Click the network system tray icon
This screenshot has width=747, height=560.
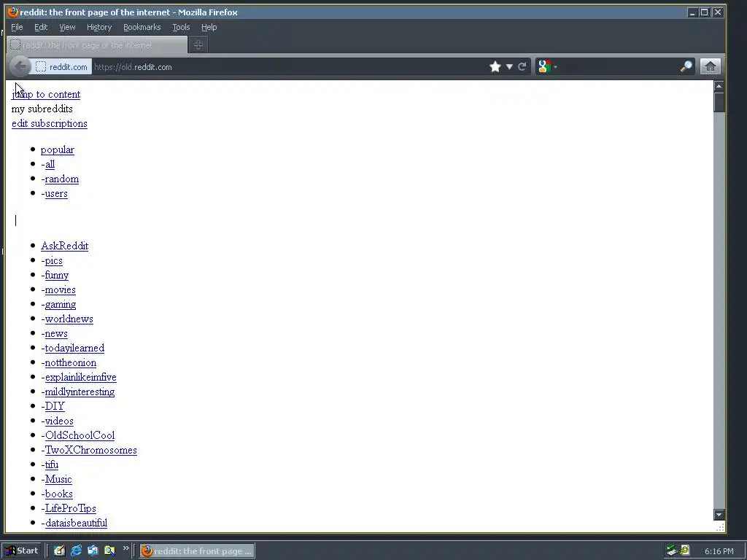(x=672, y=551)
